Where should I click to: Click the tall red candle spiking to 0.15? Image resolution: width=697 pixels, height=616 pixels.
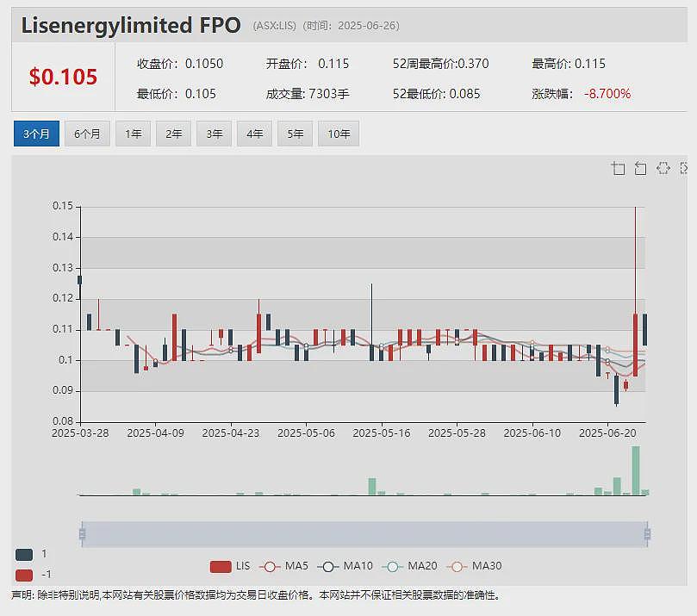tap(636, 345)
